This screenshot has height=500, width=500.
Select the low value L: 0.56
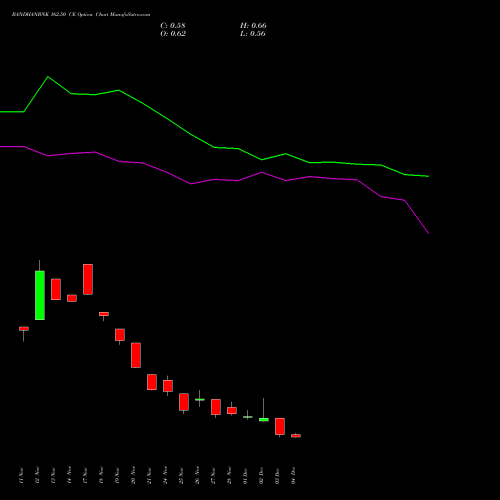click(x=253, y=34)
